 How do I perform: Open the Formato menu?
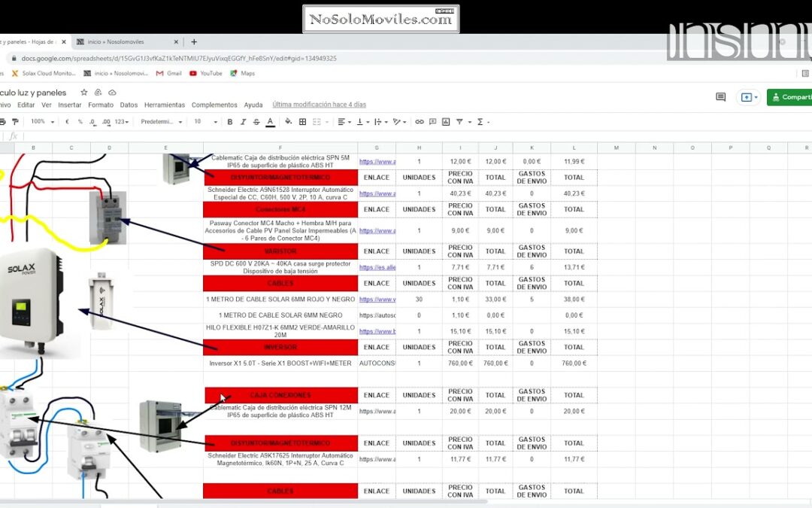pos(101,105)
